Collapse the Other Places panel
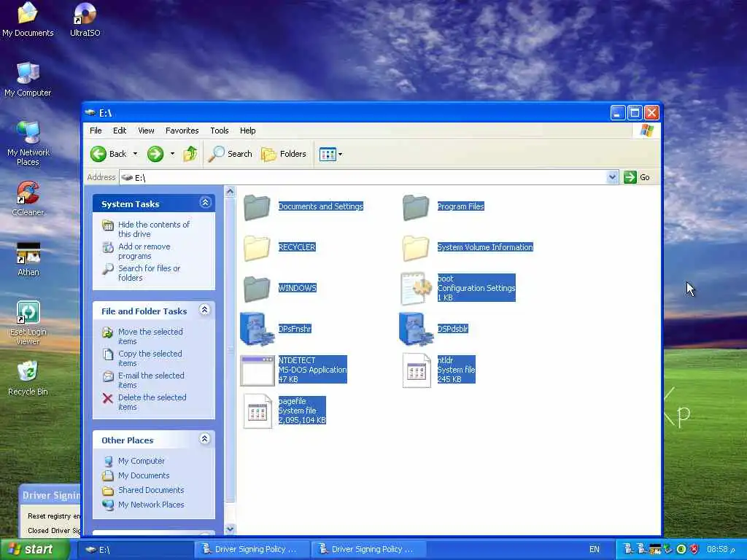 [x=205, y=439]
